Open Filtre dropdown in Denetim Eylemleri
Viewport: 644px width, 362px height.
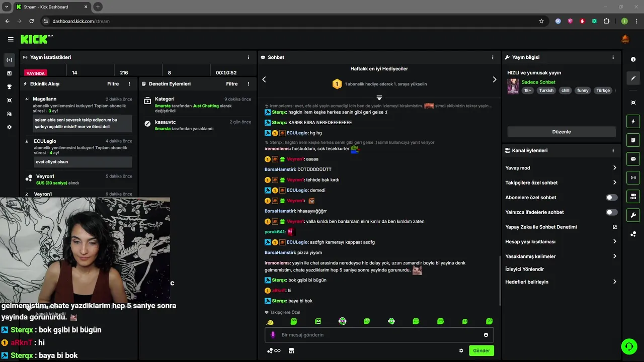point(231,84)
